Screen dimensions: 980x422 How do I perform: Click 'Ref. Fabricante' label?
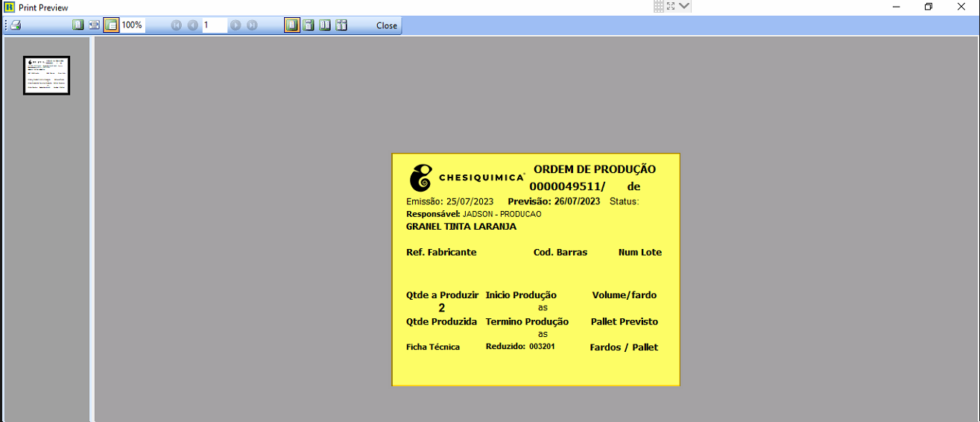pyautogui.click(x=441, y=252)
